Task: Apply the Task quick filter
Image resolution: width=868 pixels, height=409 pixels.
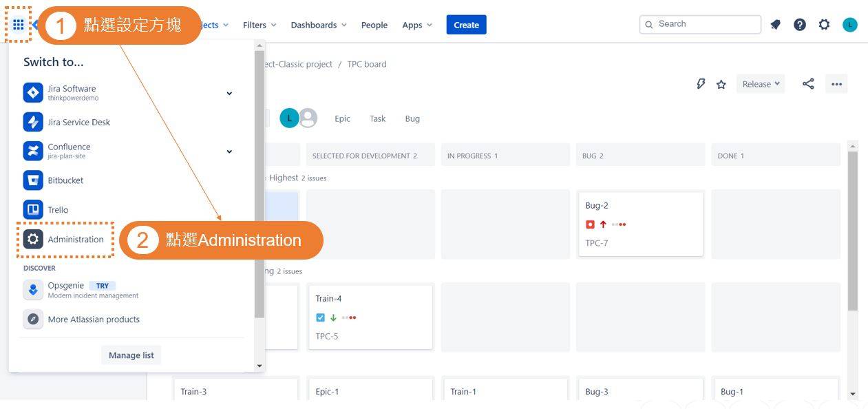Action: (377, 118)
